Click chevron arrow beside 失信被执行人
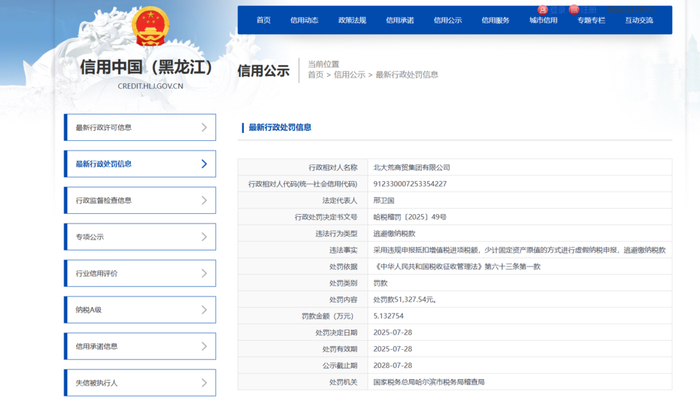The height and width of the screenshot is (401, 700). [x=204, y=383]
